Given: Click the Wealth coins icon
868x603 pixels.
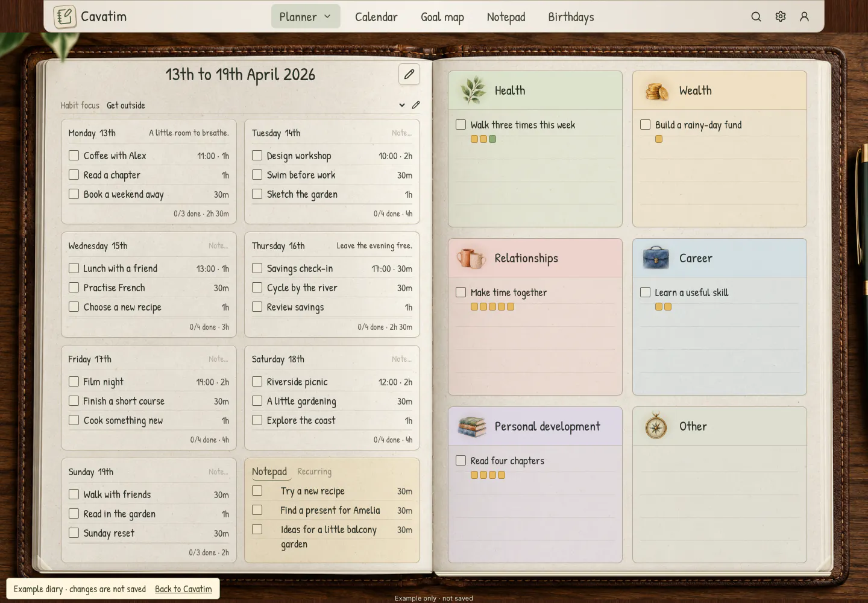Looking at the screenshot, I should (657, 90).
